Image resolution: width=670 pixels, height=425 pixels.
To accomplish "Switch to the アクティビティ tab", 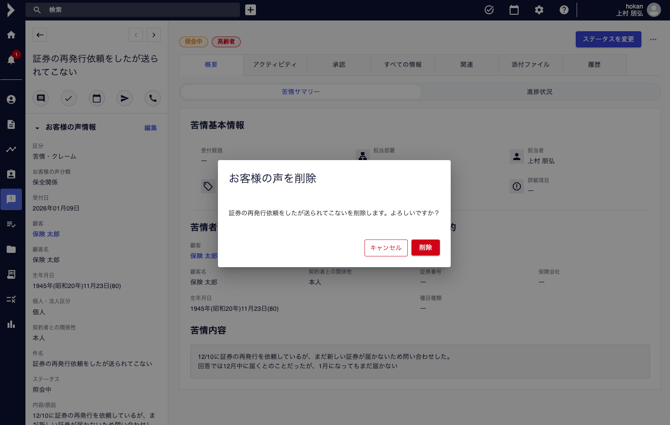I will 274,65.
